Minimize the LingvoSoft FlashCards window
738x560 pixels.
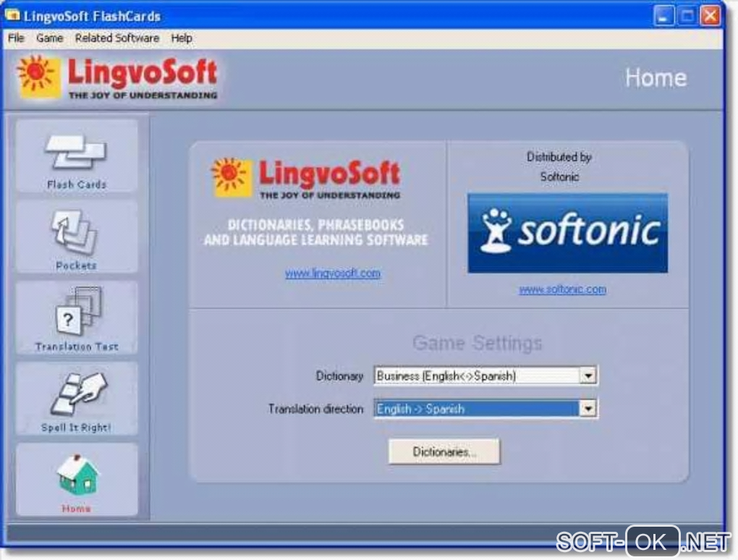coord(663,16)
